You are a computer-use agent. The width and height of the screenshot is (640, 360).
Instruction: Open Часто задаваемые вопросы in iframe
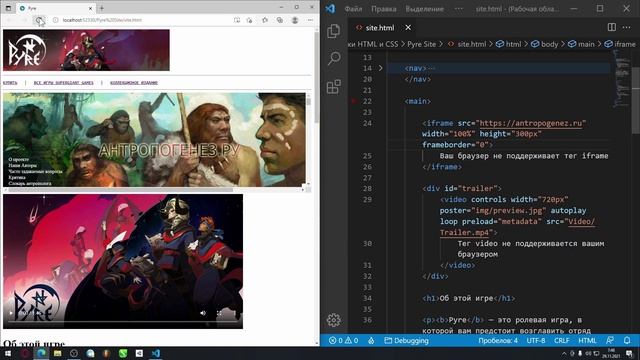[36, 171]
